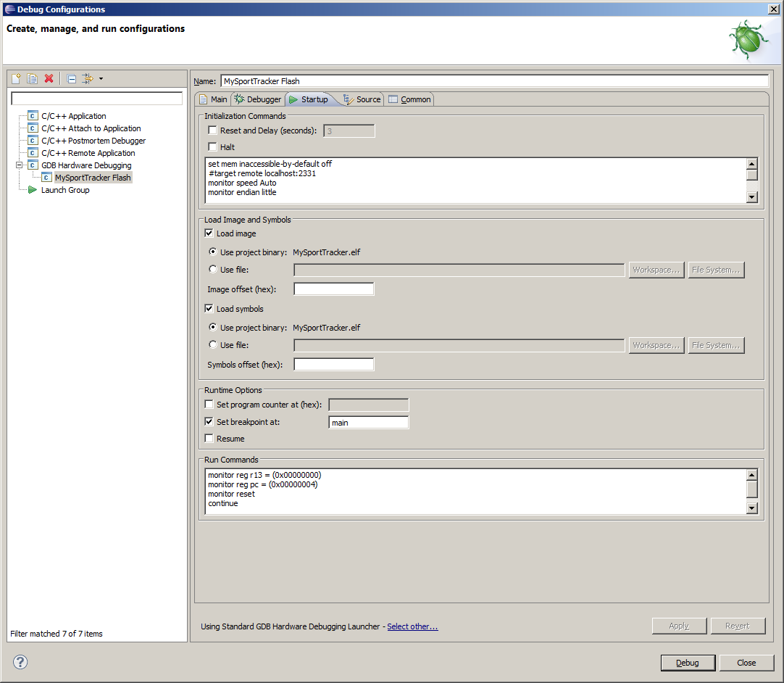Switch to the Common tab
This screenshot has height=683, width=784.
(409, 99)
